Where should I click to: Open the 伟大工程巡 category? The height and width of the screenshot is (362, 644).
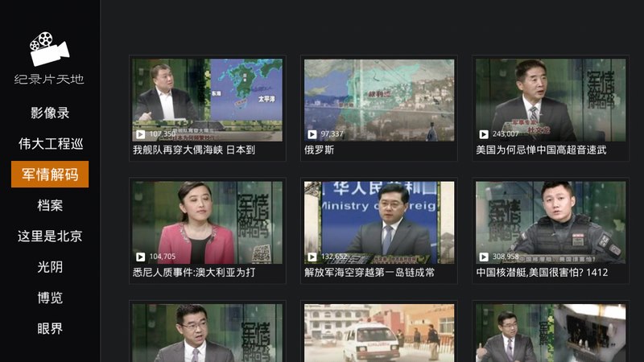50,144
